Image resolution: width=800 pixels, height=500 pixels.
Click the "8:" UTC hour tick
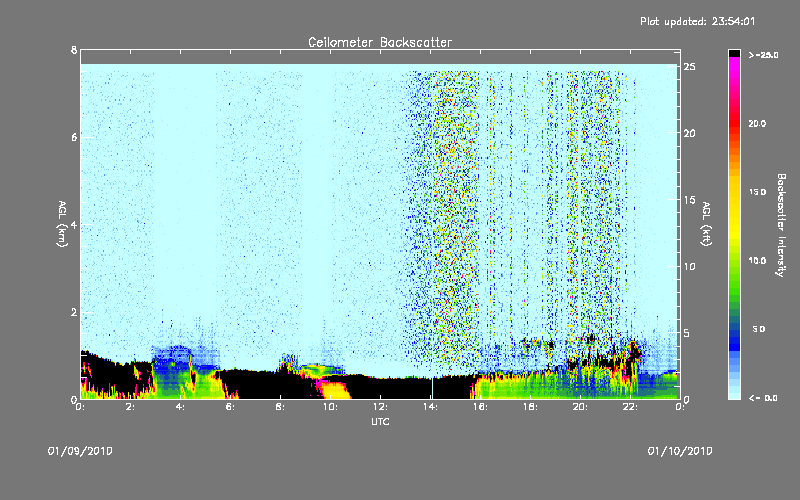coord(281,407)
